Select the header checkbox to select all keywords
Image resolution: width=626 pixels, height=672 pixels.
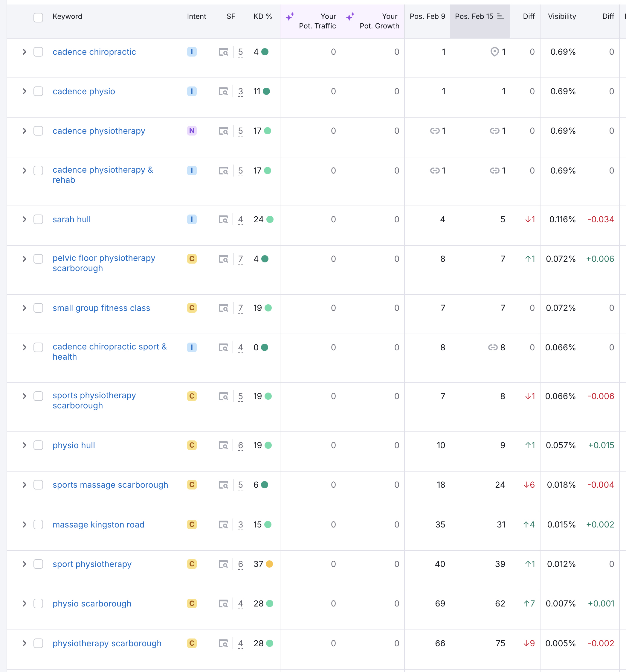38,18
